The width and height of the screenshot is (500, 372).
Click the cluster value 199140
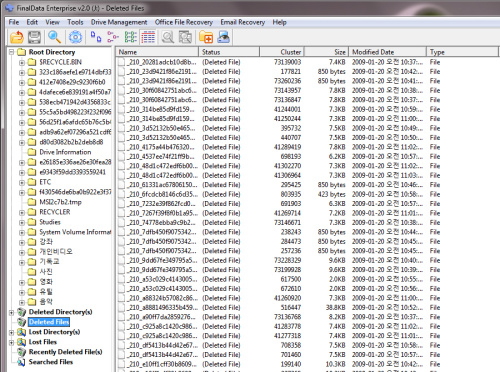point(291,364)
